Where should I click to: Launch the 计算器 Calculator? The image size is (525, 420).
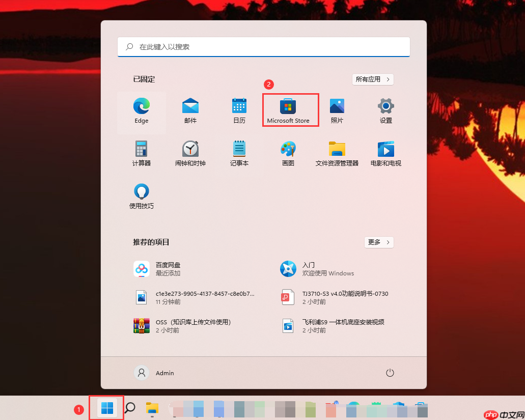coord(141,153)
